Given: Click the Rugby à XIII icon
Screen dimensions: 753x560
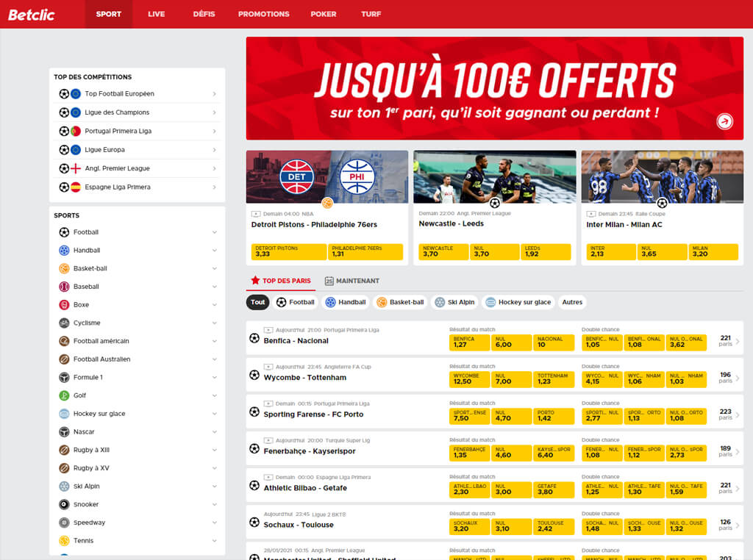Looking at the screenshot, I should tap(64, 450).
